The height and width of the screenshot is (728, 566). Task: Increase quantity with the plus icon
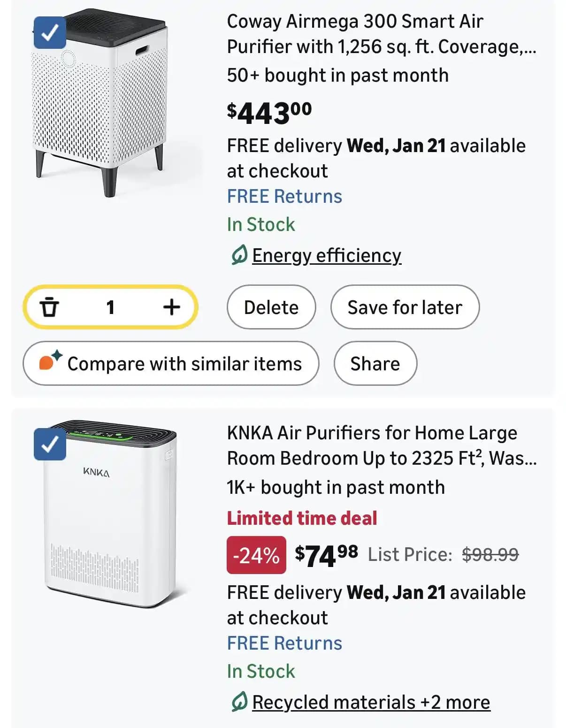pos(171,307)
